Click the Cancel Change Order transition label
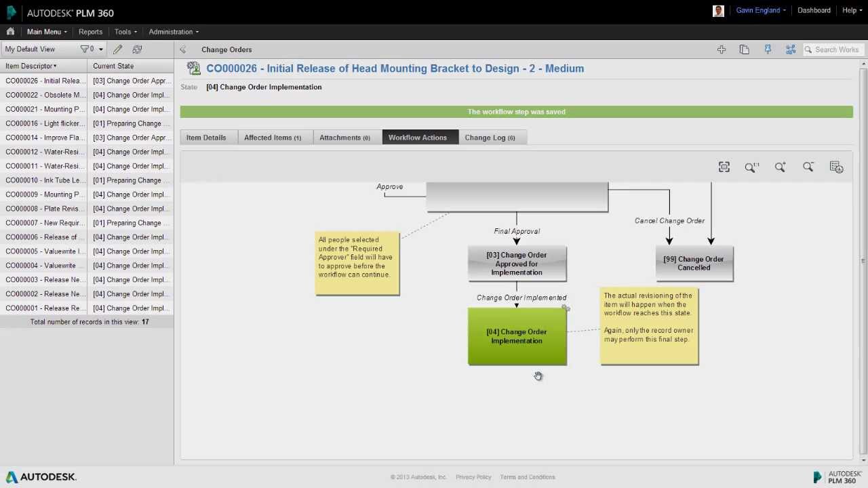The height and width of the screenshot is (488, 868). point(669,221)
